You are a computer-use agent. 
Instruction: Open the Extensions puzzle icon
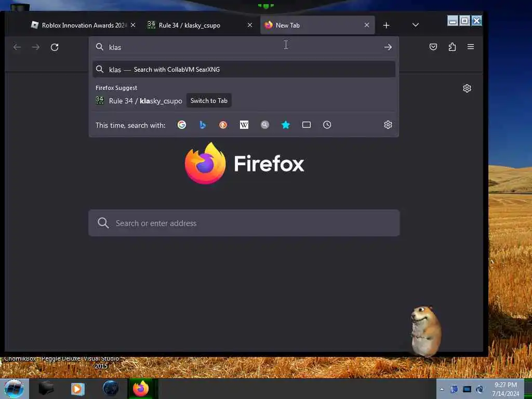(x=452, y=47)
